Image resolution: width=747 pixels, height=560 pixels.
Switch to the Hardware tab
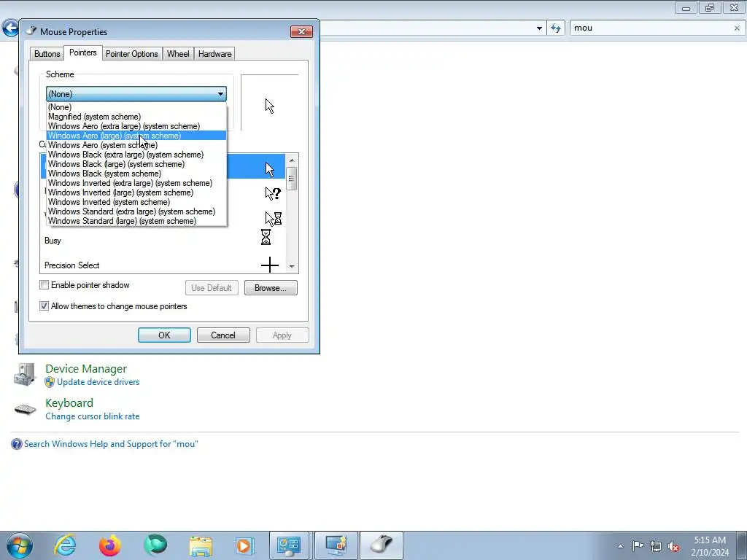(215, 54)
